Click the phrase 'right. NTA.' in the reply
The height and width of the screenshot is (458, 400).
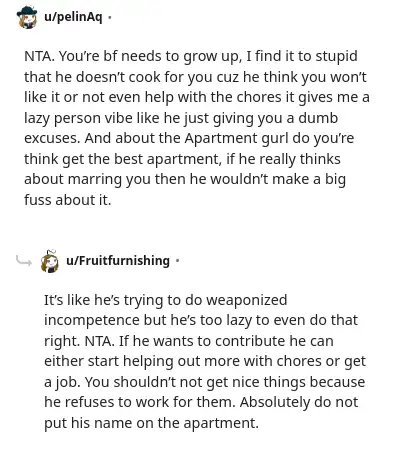coord(79,341)
